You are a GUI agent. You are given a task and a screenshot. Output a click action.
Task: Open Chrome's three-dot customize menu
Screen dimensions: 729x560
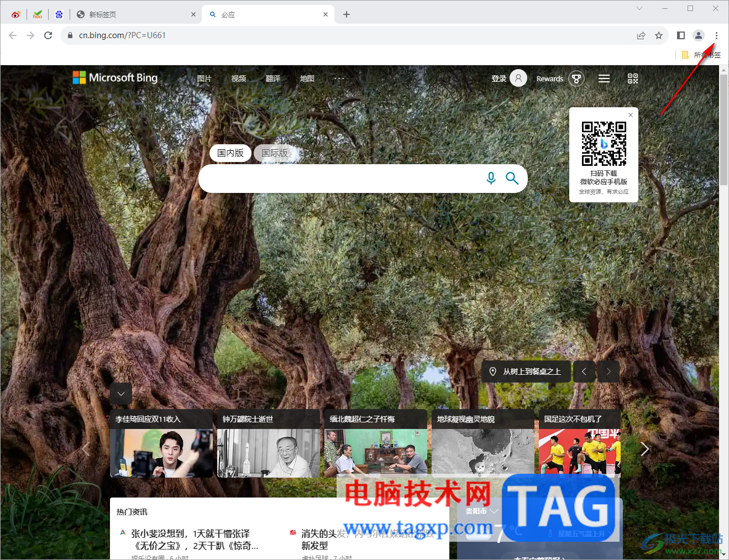(x=716, y=35)
